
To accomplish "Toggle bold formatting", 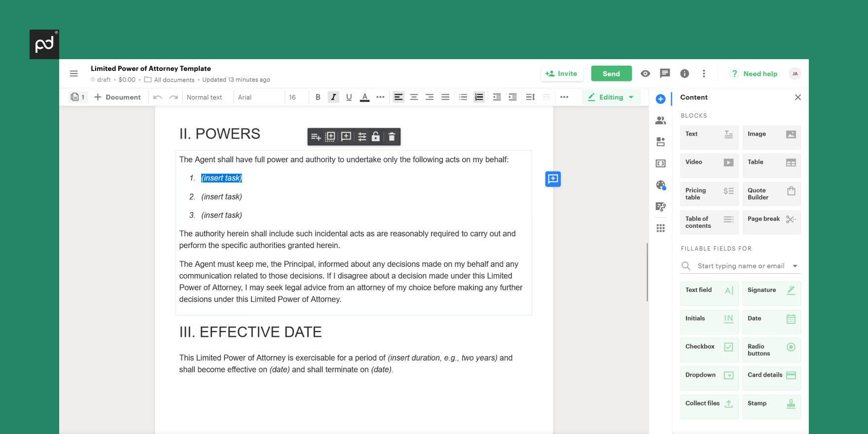I will 318,97.
